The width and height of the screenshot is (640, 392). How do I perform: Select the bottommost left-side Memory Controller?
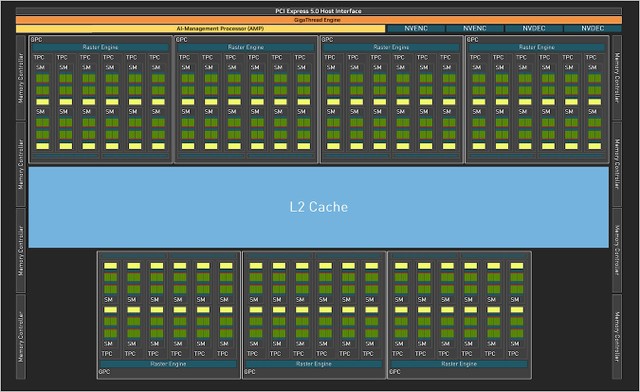coord(21,336)
